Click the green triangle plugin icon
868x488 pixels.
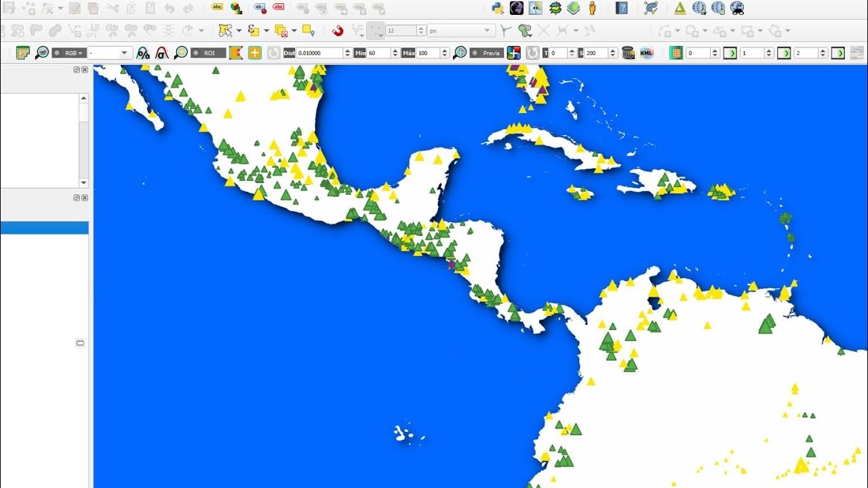pyautogui.click(x=680, y=8)
